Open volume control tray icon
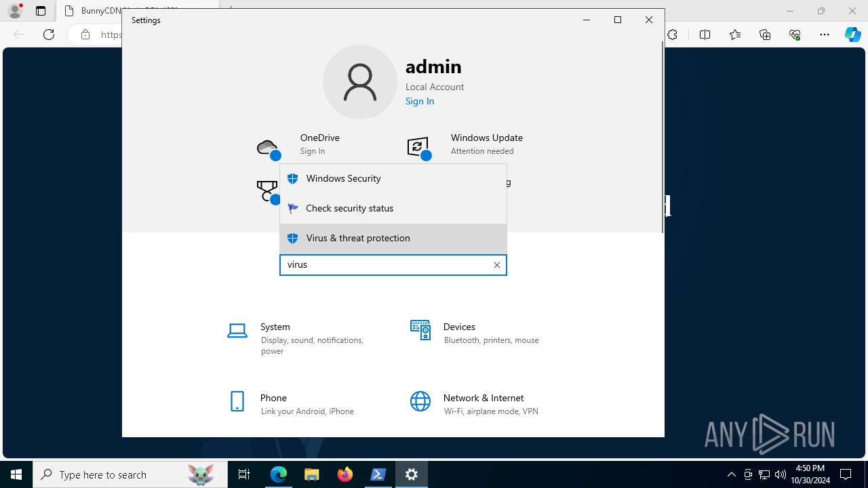 point(780,474)
